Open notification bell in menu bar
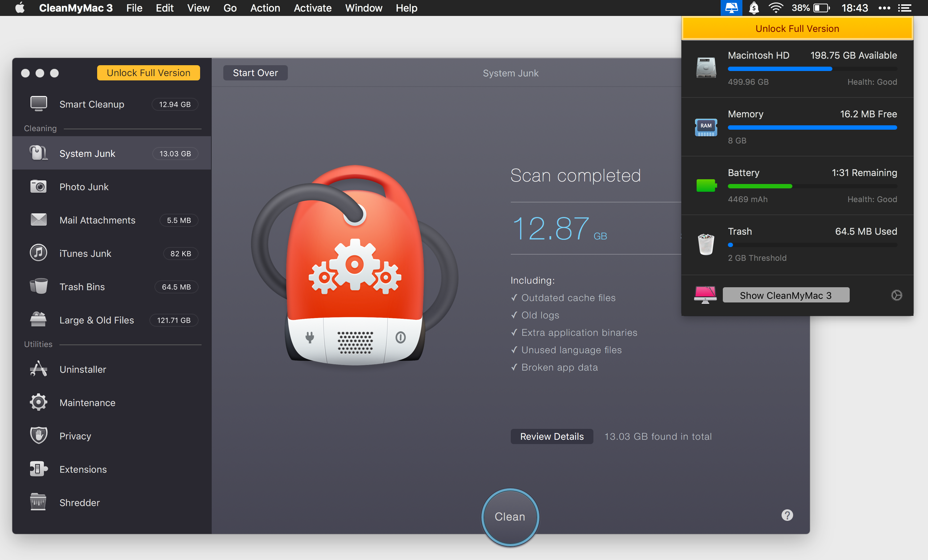 point(754,8)
